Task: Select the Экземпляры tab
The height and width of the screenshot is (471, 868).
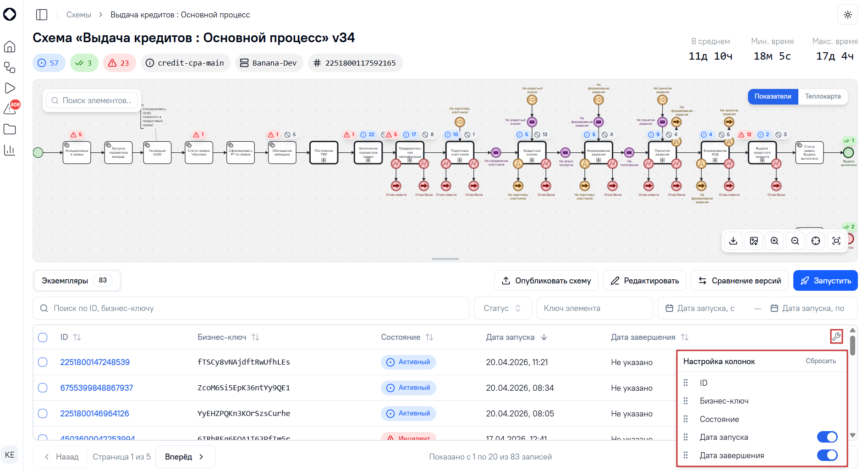Action: point(77,280)
